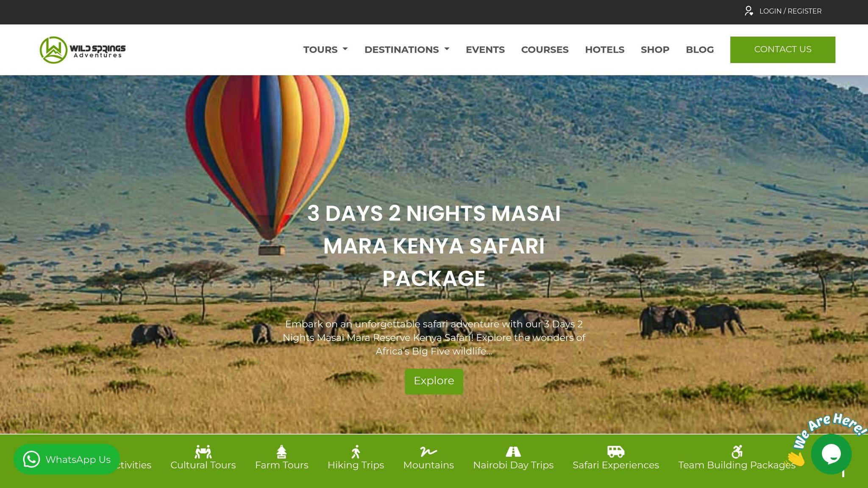Open the green chat bubble widget
This screenshot has width=868, height=488.
tap(831, 454)
